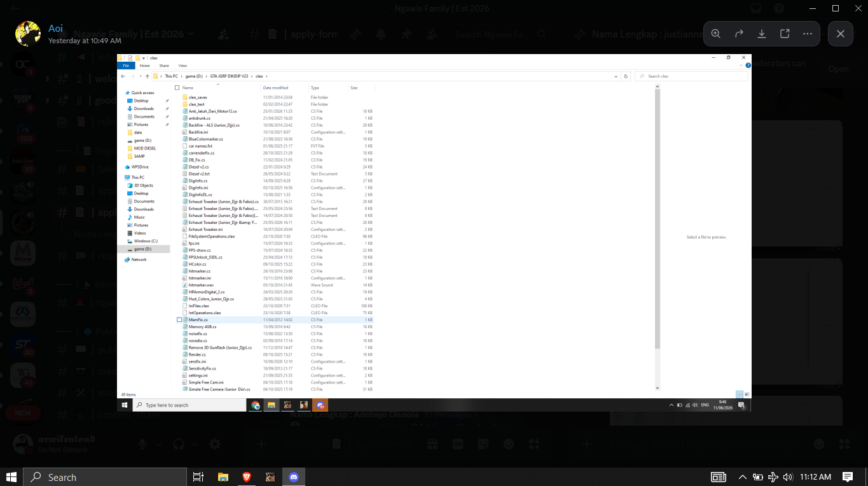868x486 pixels.
Task: Launch Brave browser from the bottom taskbar
Action: tap(247, 476)
